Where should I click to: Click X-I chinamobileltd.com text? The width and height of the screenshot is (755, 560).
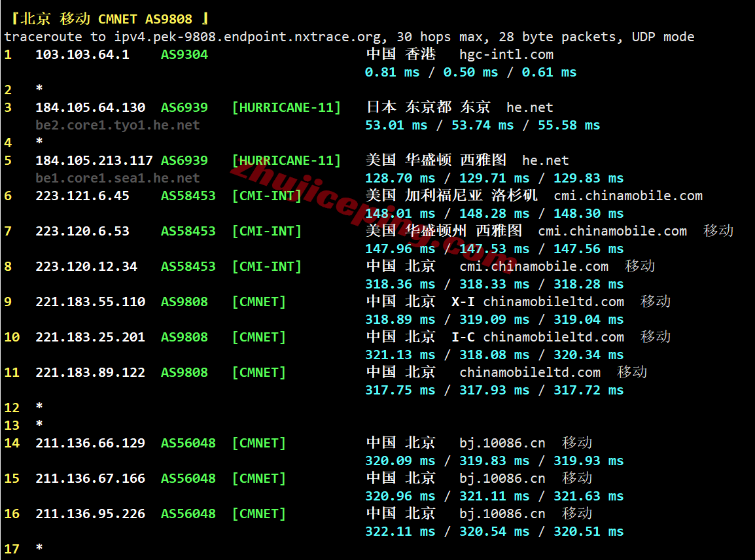tap(537, 302)
